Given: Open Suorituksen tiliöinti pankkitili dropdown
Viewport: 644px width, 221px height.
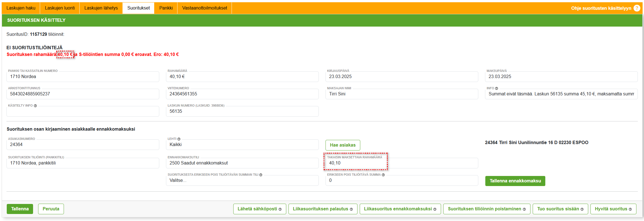Looking at the screenshot, I should coord(83,163).
